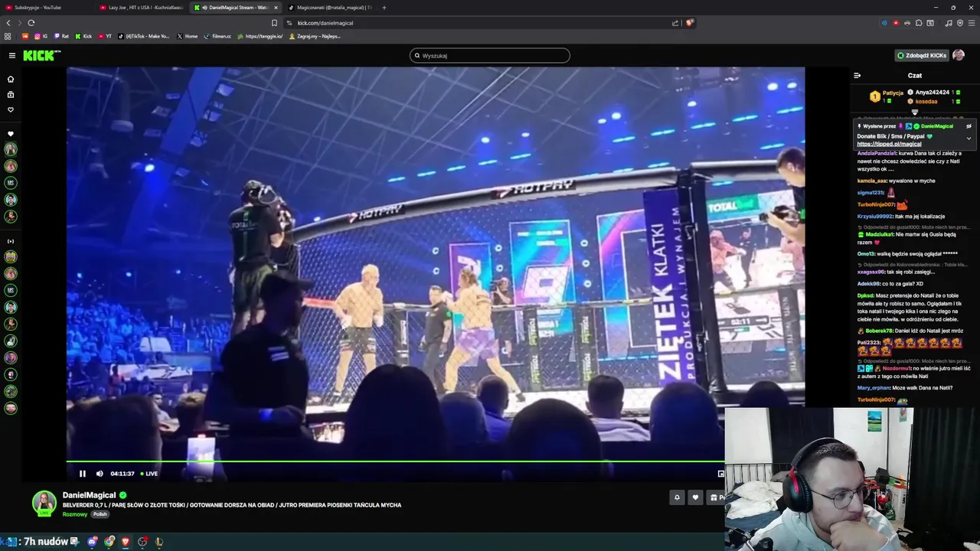Open the YT bookmark
The image size is (980, 551).
coord(105,36)
